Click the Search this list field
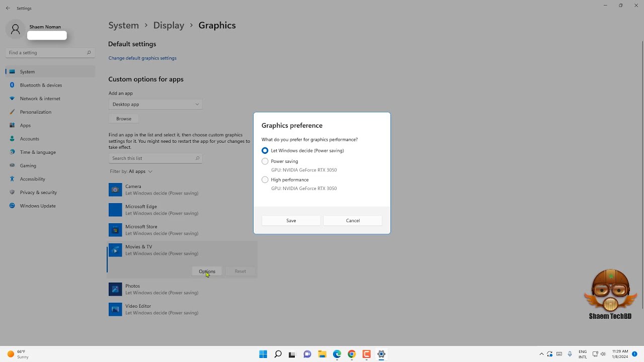 (155, 158)
